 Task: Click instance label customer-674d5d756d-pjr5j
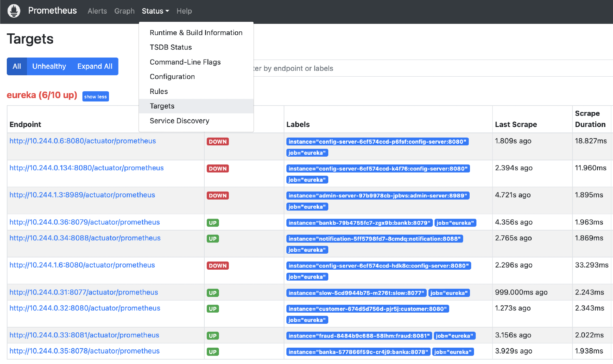pos(368,309)
